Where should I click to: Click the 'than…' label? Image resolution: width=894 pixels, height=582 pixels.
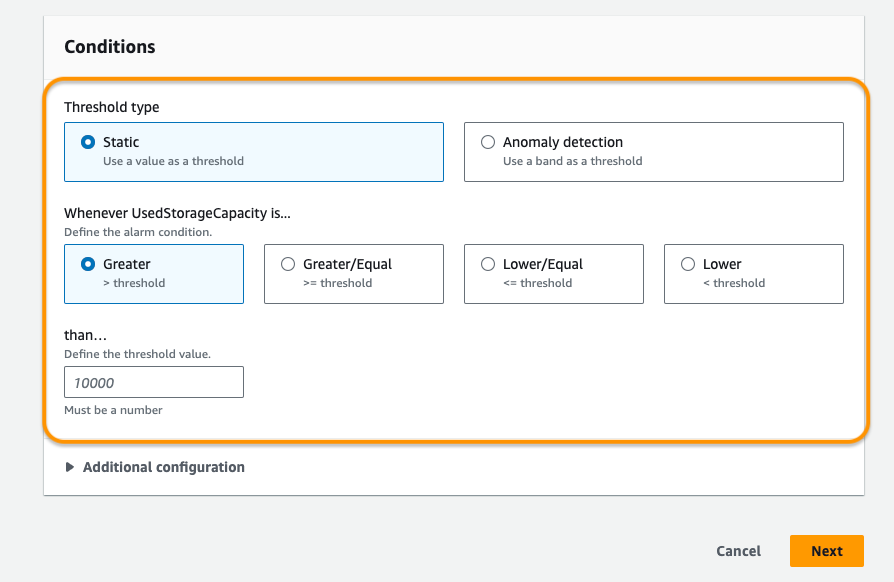pyautogui.click(x=86, y=335)
